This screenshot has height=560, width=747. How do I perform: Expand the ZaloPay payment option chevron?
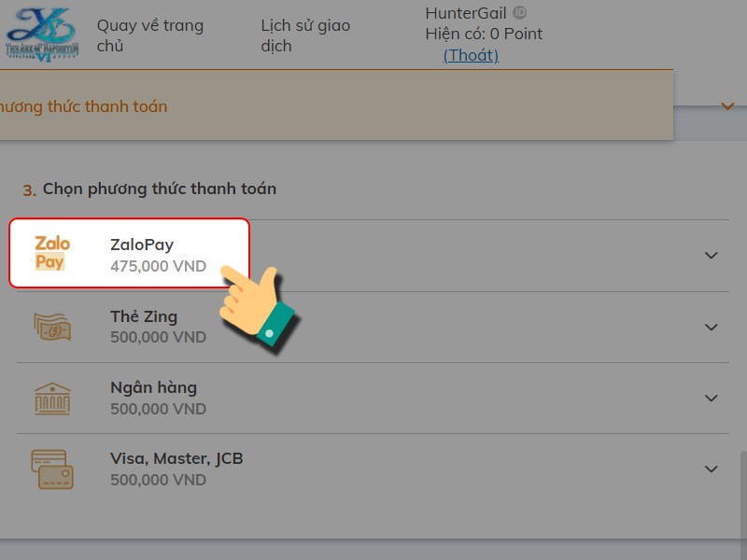pos(712,255)
